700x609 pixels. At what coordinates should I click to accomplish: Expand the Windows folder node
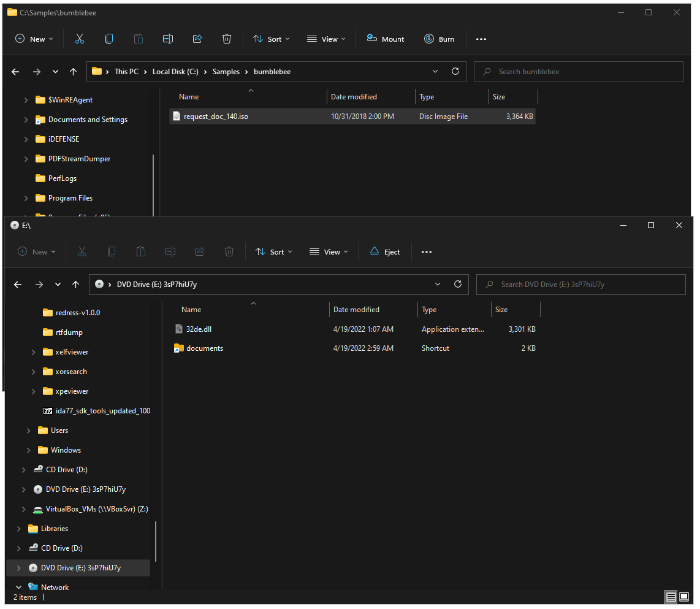29,450
